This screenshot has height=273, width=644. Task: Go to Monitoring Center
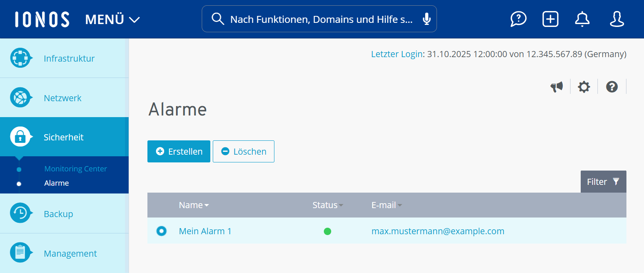[x=76, y=169]
